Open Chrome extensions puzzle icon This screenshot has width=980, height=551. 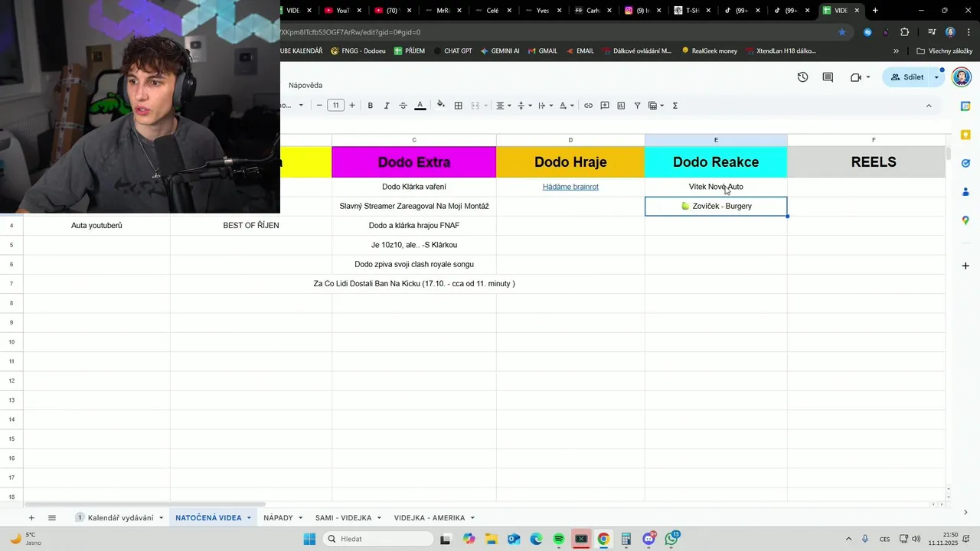(905, 32)
